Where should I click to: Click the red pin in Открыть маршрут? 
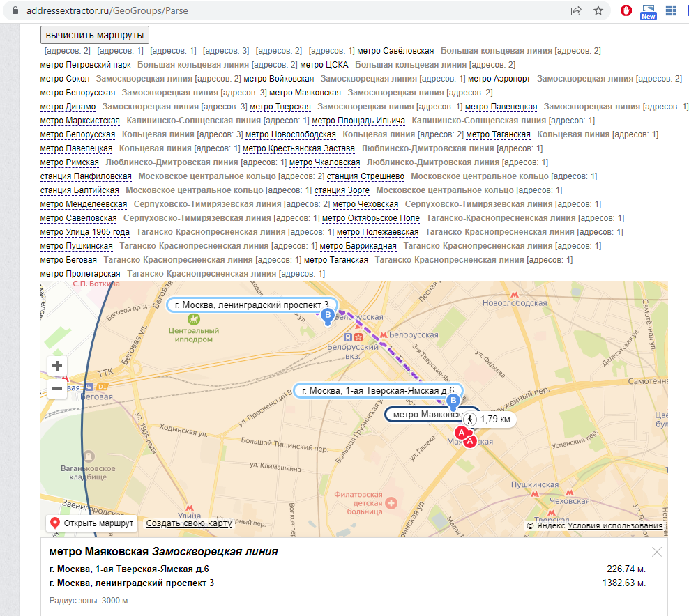click(55, 523)
